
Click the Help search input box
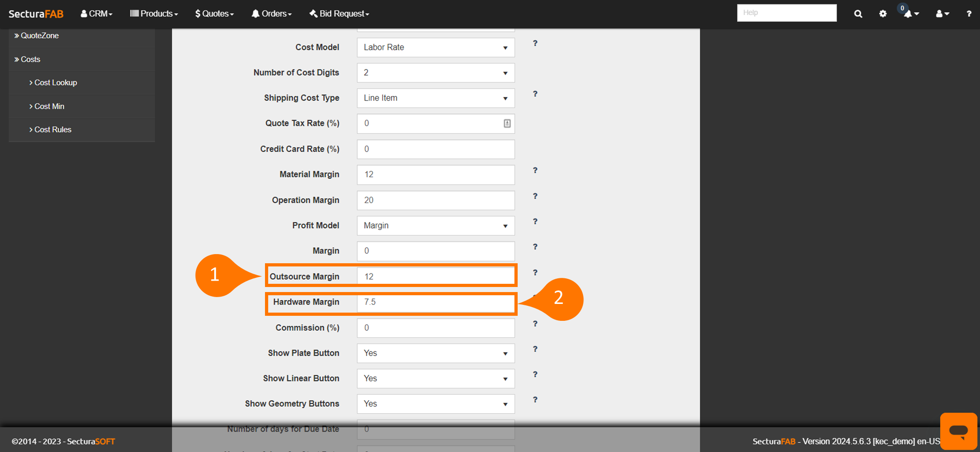click(x=786, y=13)
